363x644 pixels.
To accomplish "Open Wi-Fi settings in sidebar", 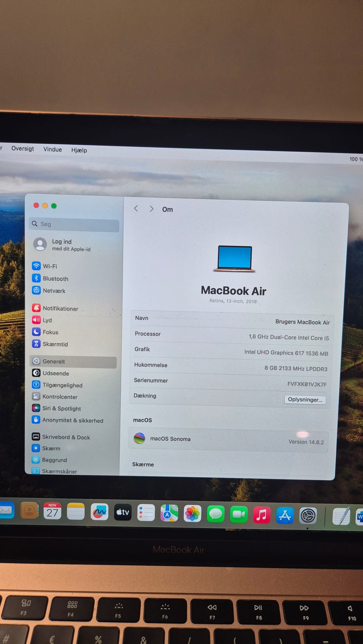I will (x=45, y=266).
